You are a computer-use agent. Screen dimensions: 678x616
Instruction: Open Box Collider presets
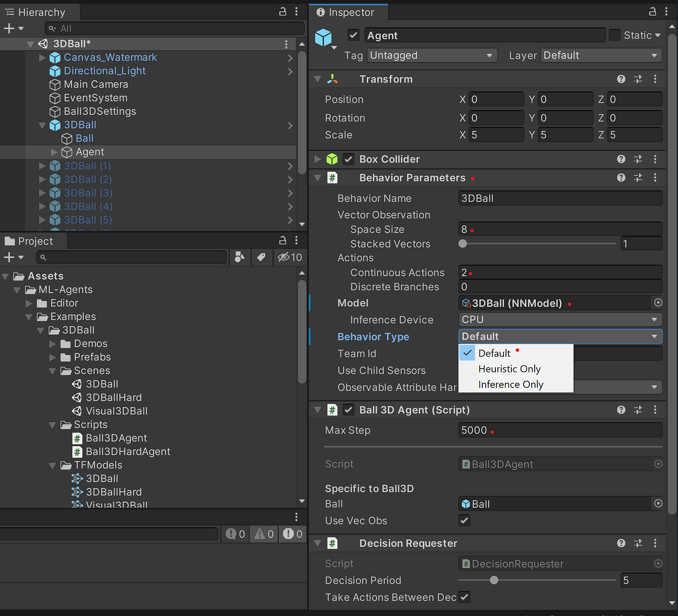pyautogui.click(x=638, y=159)
